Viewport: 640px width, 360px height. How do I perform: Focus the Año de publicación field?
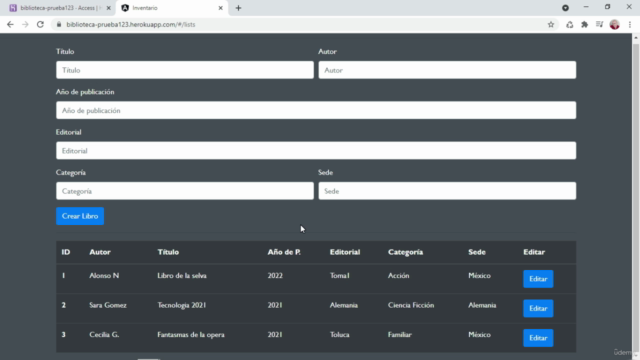click(x=316, y=110)
